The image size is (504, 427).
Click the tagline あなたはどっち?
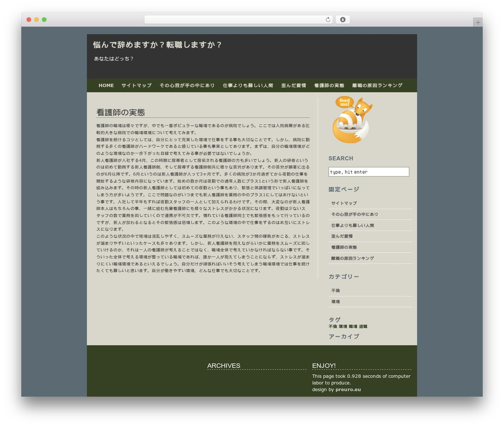(114, 59)
